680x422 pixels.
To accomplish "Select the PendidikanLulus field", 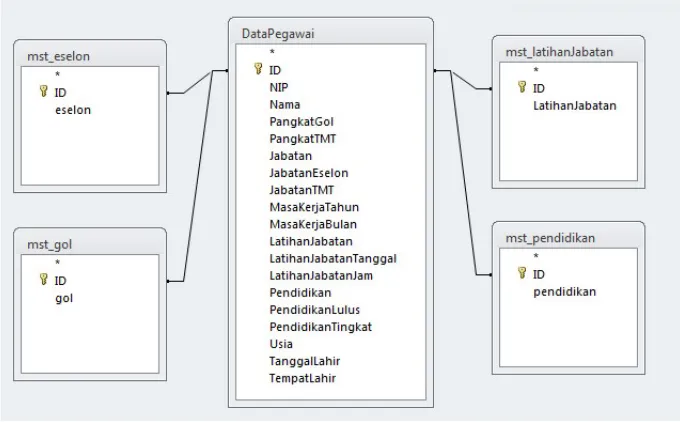I will click(330, 310).
